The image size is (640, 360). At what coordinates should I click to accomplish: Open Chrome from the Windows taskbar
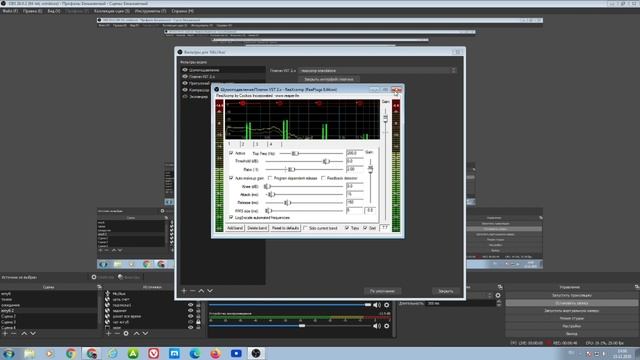tap(71, 353)
